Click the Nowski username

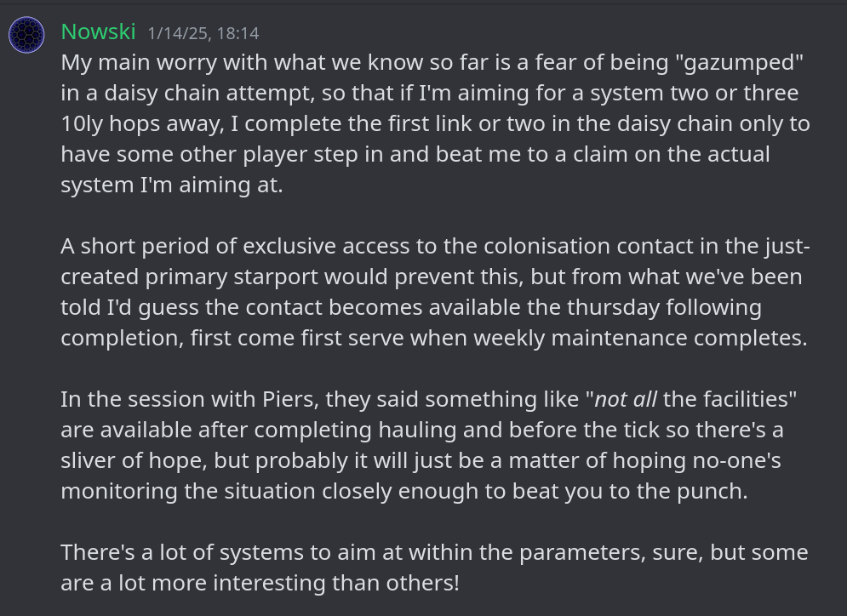click(98, 31)
